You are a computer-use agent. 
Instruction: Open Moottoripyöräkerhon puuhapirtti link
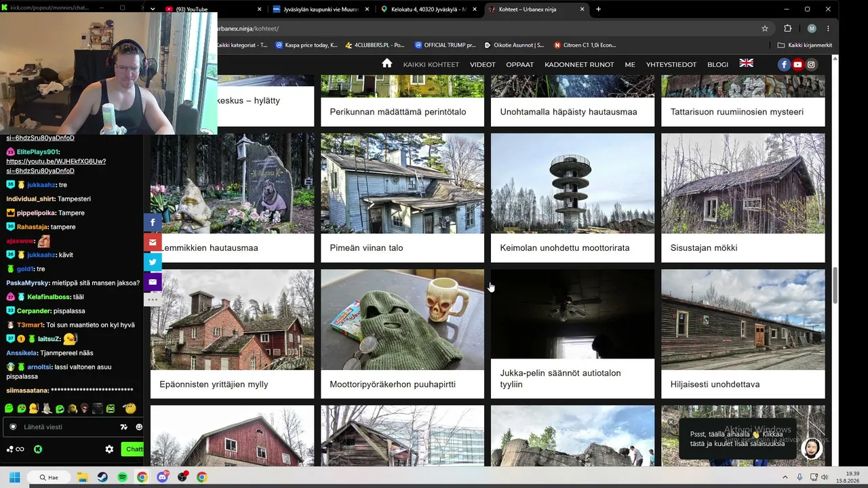coord(393,384)
